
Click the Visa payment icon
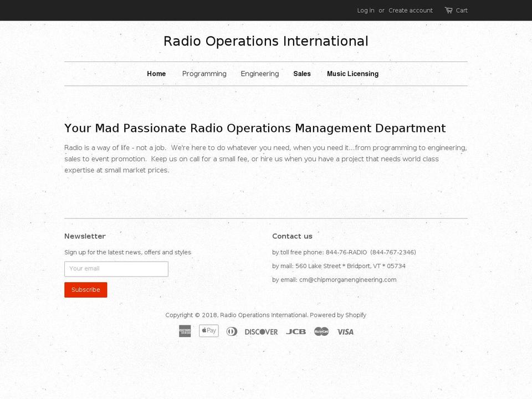345,332
